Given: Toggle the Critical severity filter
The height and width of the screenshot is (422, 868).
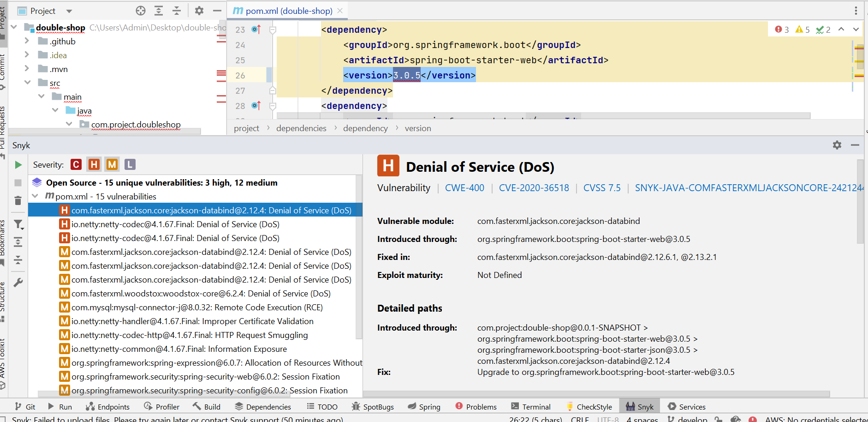Looking at the screenshot, I should [76, 164].
